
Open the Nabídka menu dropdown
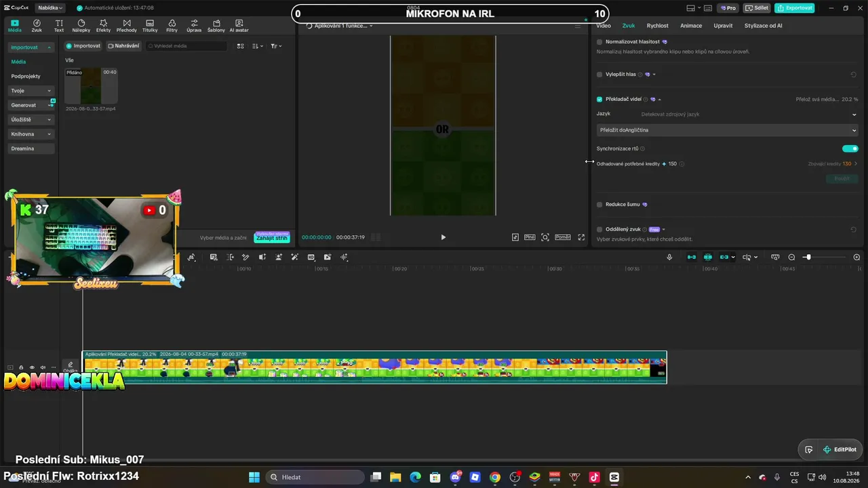tap(50, 8)
